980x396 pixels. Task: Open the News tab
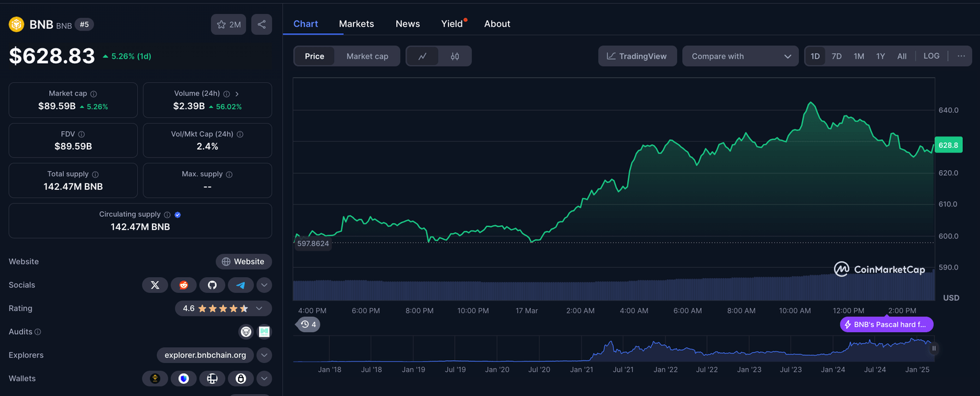click(407, 24)
